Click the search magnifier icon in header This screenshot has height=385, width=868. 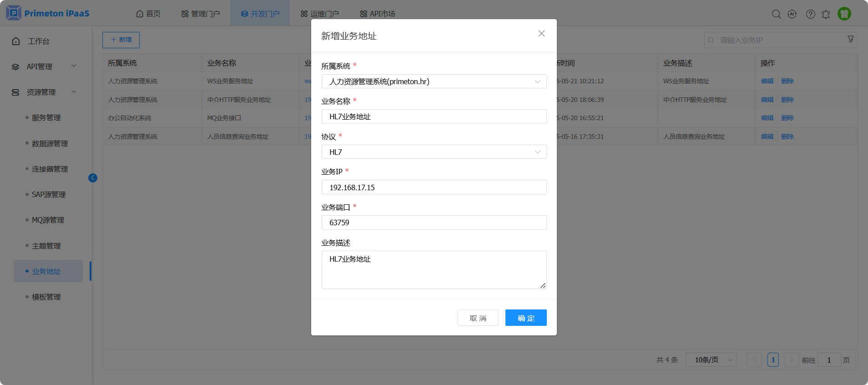[776, 14]
